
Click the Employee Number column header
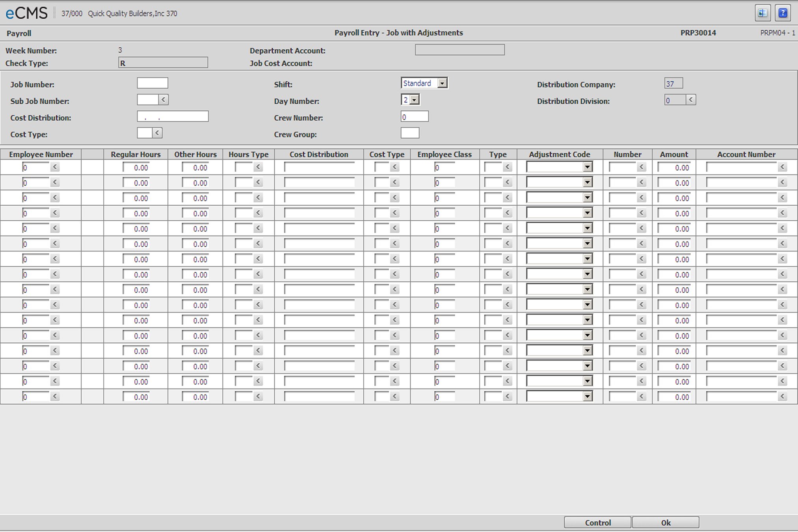click(x=41, y=154)
